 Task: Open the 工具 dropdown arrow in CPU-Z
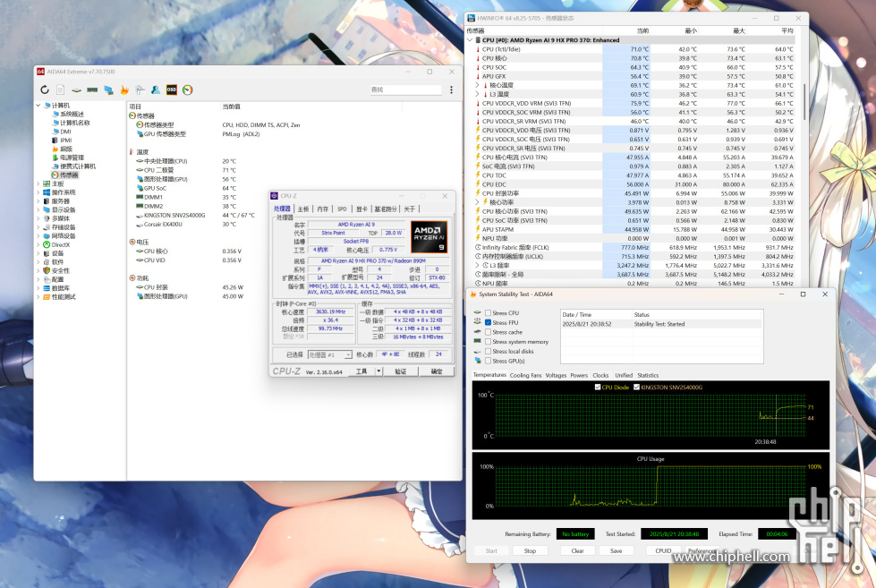tap(378, 371)
